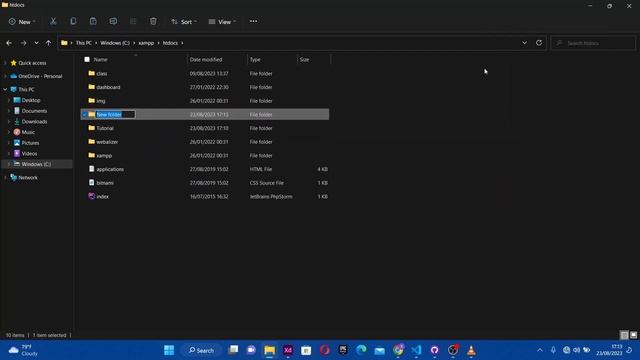This screenshot has width=640, height=360.
Task: Click Windows (C:) in the address breadcrumb
Action: [115, 43]
